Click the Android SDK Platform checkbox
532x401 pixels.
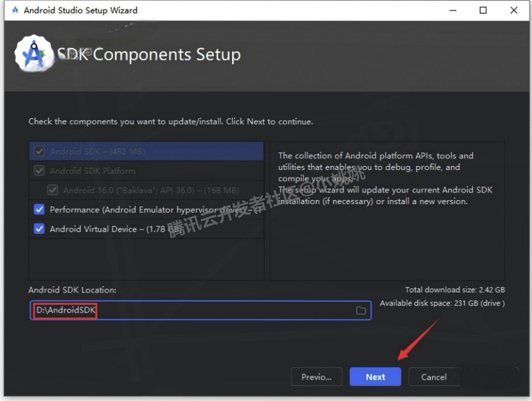pyautogui.click(x=39, y=171)
